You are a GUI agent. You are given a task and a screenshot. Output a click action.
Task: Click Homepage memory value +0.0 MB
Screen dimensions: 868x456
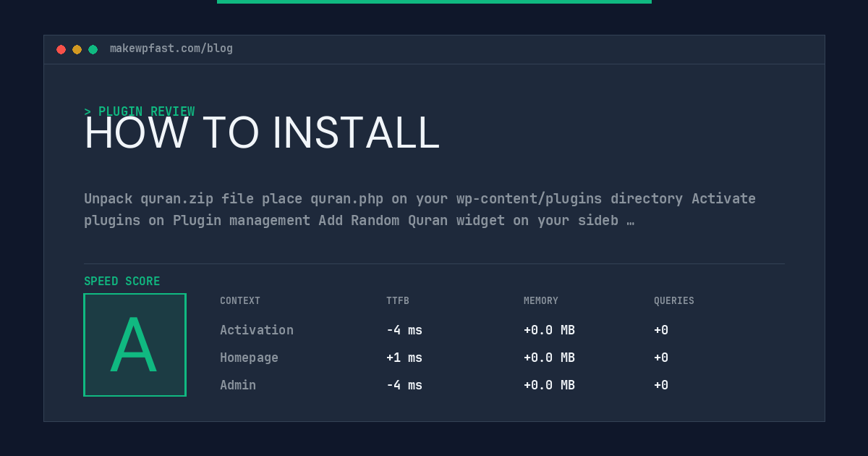[549, 358]
